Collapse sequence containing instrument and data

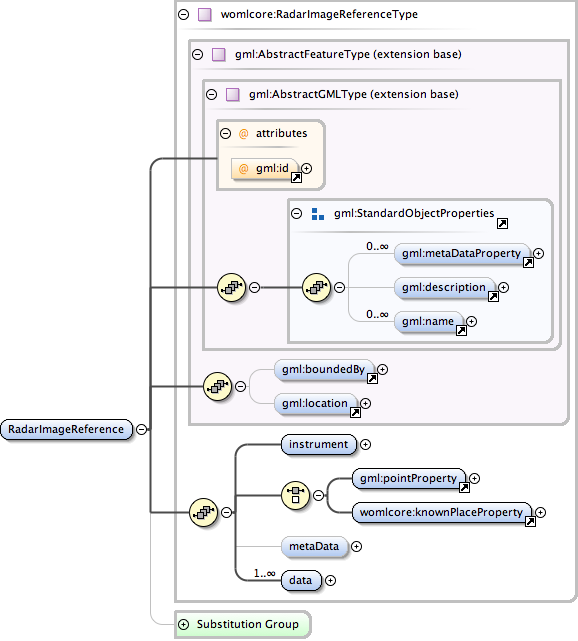point(226,512)
